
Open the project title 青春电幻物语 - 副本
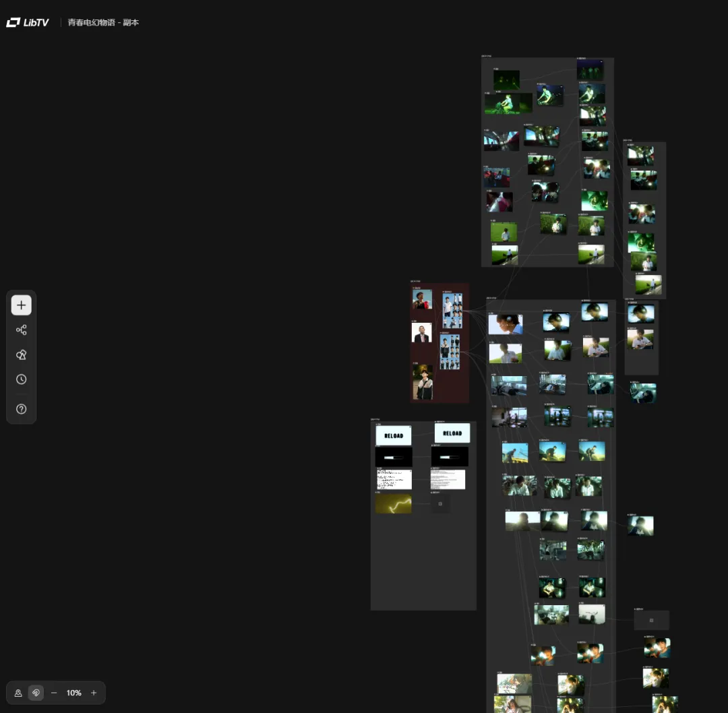103,22
